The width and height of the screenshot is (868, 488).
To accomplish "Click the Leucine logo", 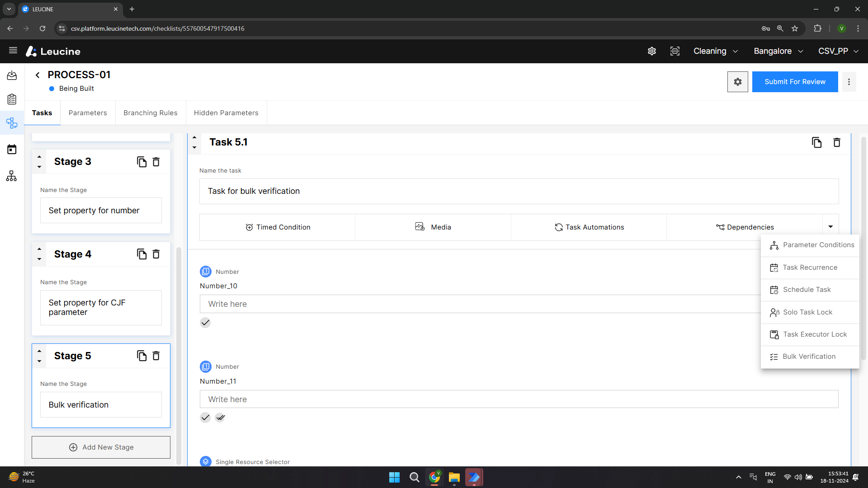I will pyautogui.click(x=53, y=51).
